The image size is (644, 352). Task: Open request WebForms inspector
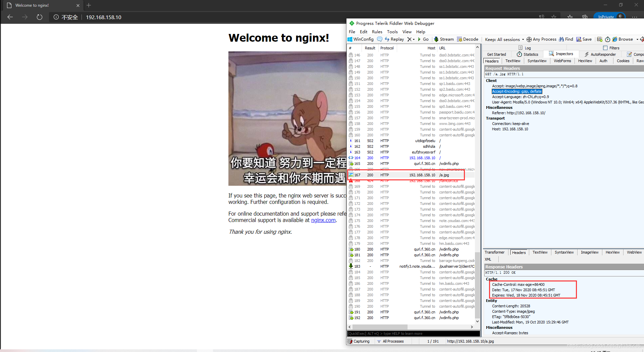coord(562,61)
